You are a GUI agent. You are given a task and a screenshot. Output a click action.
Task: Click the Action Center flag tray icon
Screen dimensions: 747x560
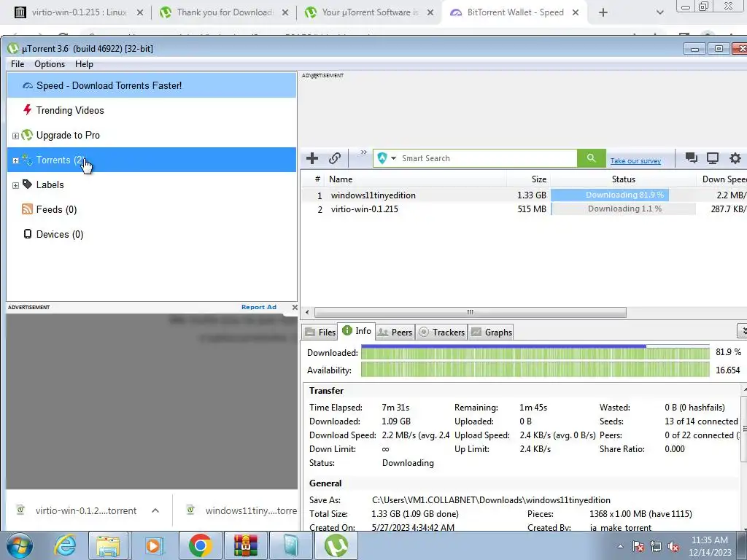coord(638,546)
